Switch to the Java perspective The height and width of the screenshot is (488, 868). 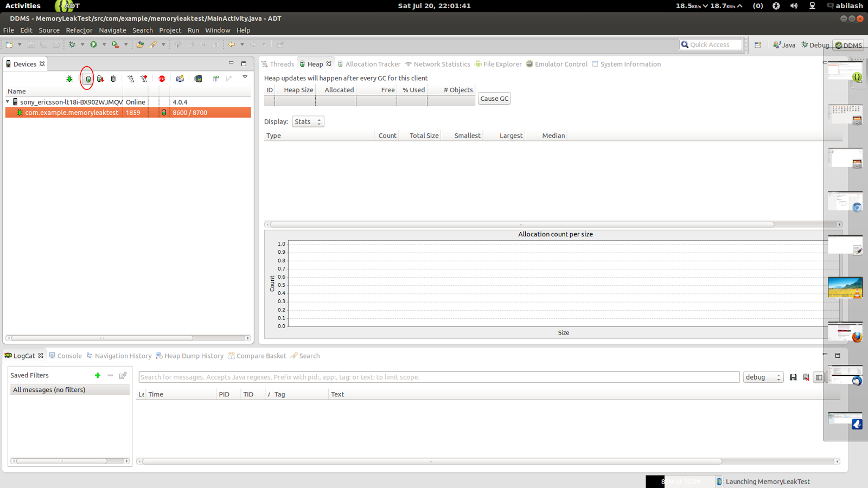tap(784, 45)
